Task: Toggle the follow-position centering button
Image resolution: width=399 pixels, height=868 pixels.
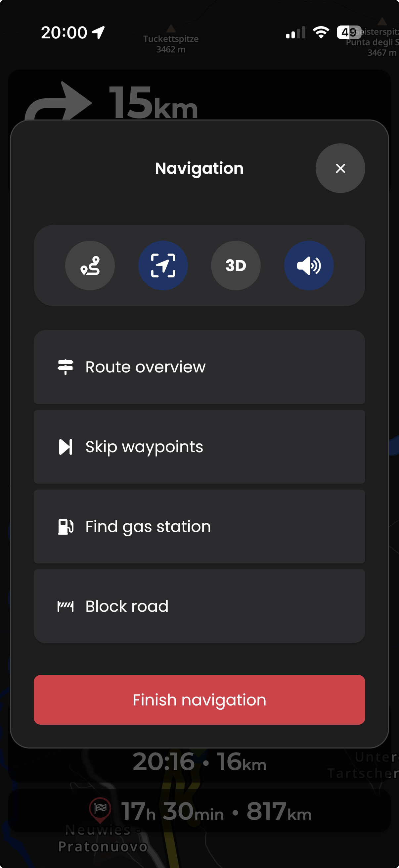Action: tap(163, 265)
